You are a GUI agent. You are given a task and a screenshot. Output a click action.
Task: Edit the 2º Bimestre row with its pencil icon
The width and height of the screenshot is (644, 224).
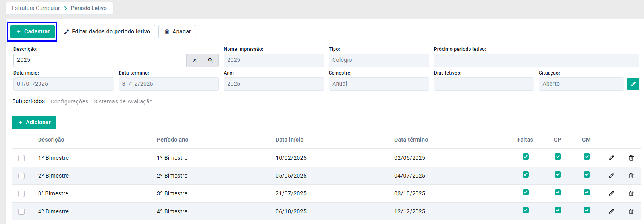click(x=611, y=176)
